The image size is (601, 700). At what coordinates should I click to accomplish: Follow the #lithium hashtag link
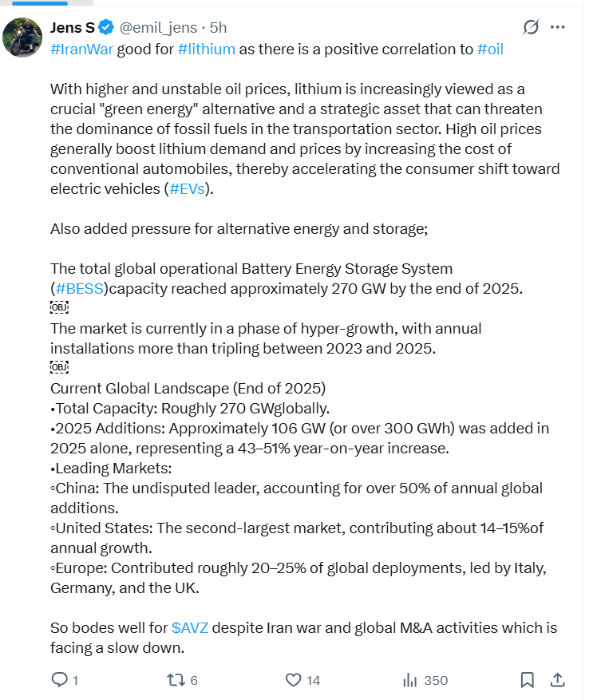click(x=206, y=49)
